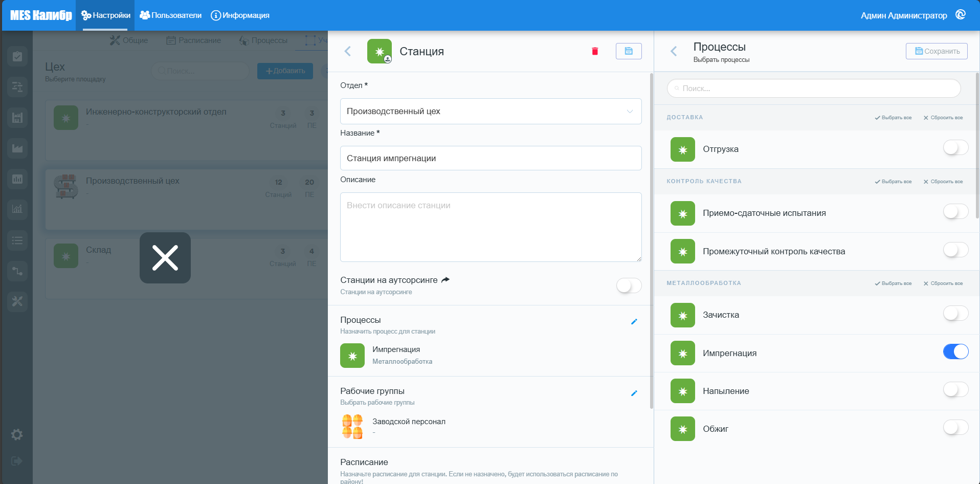Toggle the Станции на аутсорсинге switch

629,285
